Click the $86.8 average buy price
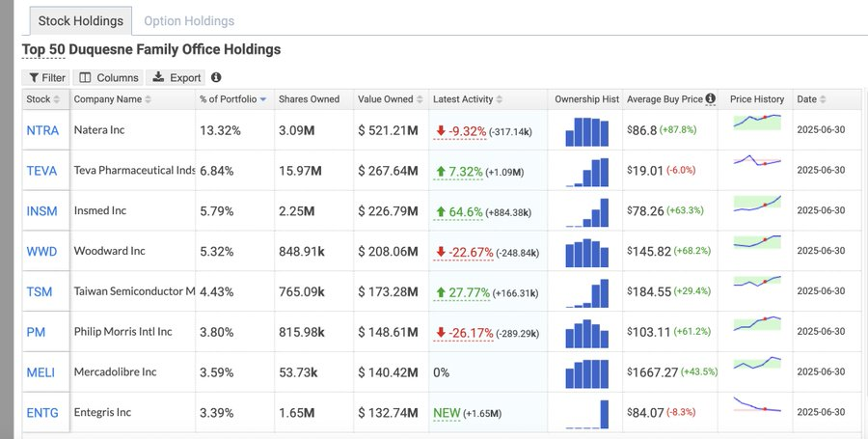The height and width of the screenshot is (439, 868). tap(642, 130)
